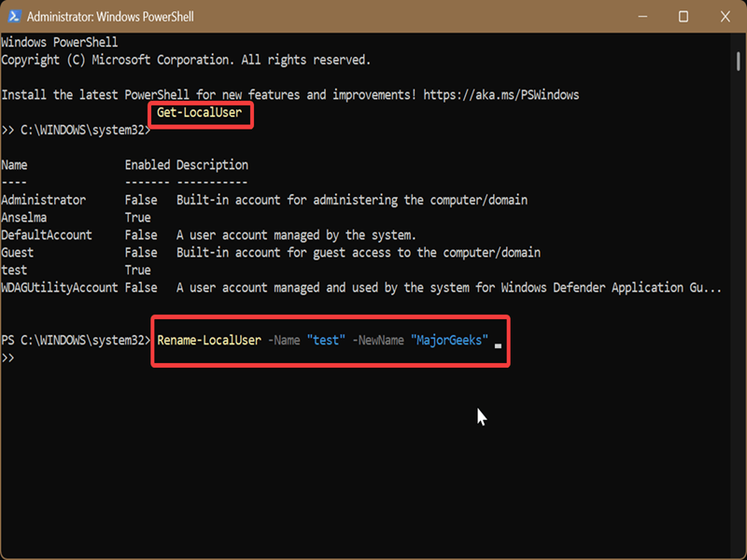747x560 pixels.
Task: Click the Rename-LocalUser cmdlet text
Action: (x=208, y=341)
